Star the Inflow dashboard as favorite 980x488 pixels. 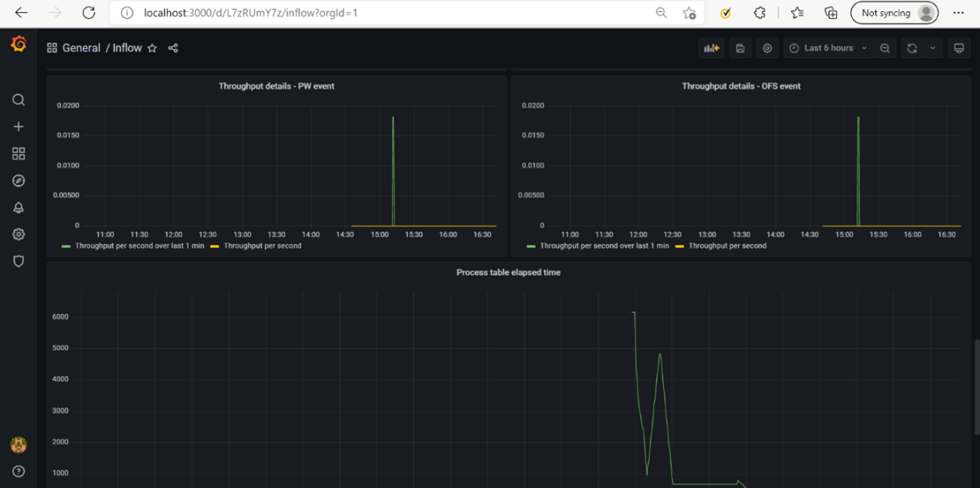[152, 48]
